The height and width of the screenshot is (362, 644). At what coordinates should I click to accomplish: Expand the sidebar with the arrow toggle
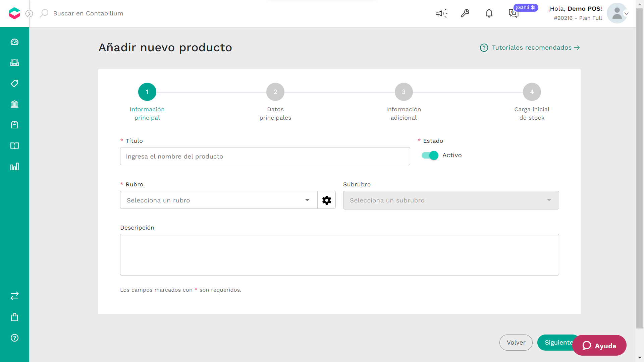coord(30,13)
